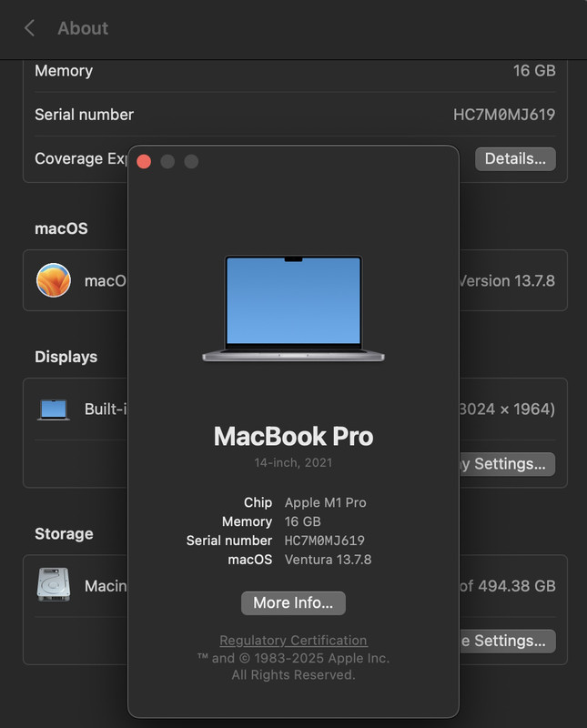This screenshot has width=587, height=728.
Task: Click the dimmed minimize window button
Action: point(167,162)
